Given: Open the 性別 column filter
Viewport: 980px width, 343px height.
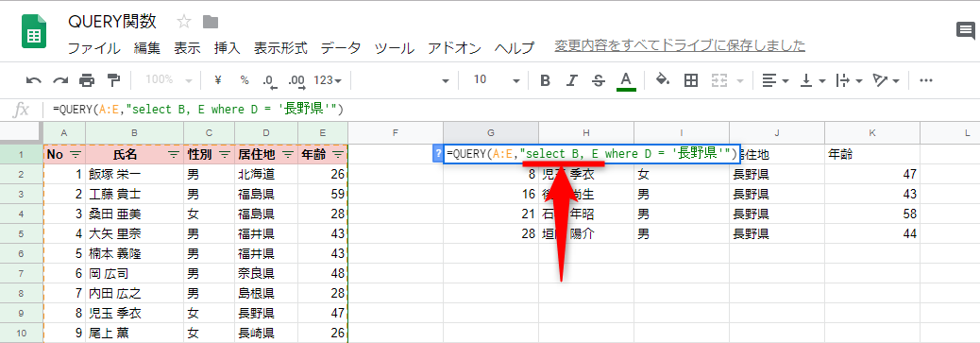Looking at the screenshot, I should click(x=225, y=154).
